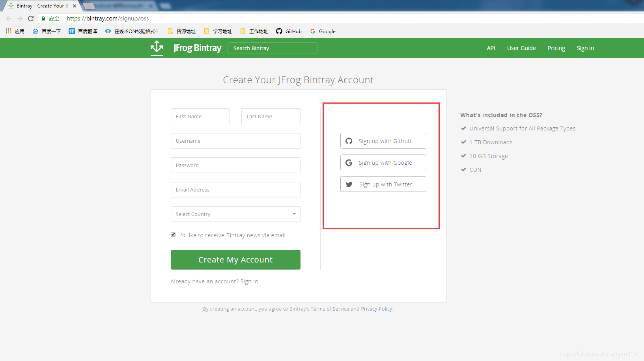Click the '1 TB Downloads' text
This screenshot has width=644, height=361.
click(x=491, y=142)
